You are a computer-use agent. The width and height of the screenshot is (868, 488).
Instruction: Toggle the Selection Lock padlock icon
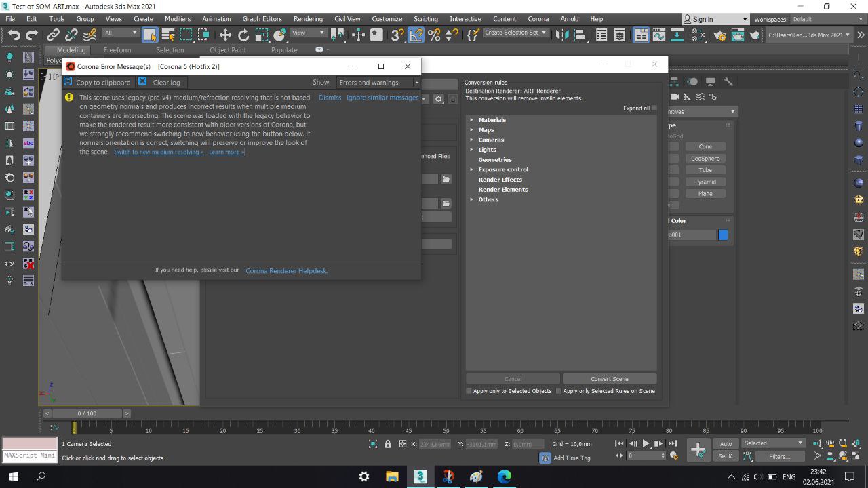click(x=388, y=444)
